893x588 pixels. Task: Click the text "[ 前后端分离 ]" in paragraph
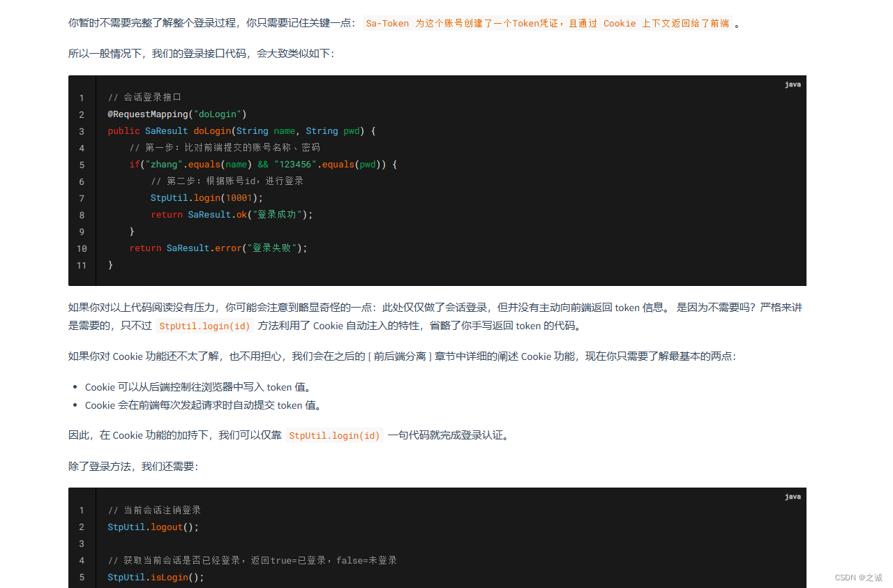coord(400,356)
